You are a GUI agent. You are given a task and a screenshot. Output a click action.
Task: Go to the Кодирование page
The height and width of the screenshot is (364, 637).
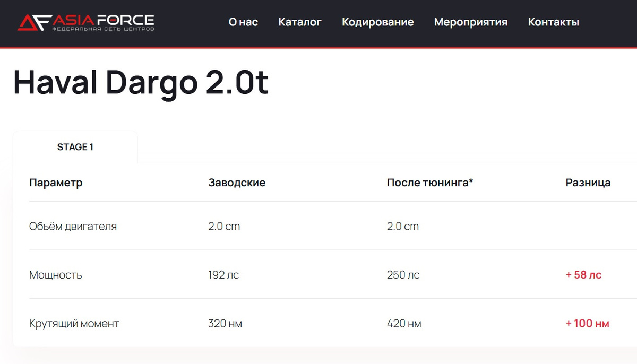coord(378,22)
